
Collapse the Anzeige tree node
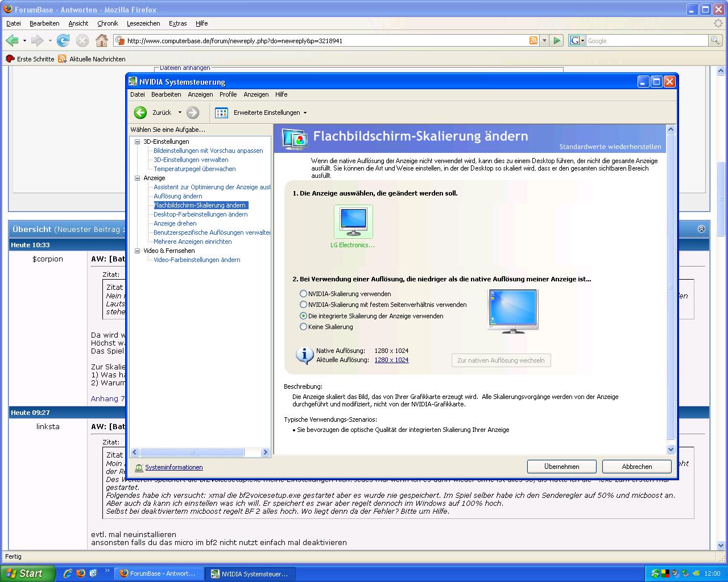click(137, 178)
